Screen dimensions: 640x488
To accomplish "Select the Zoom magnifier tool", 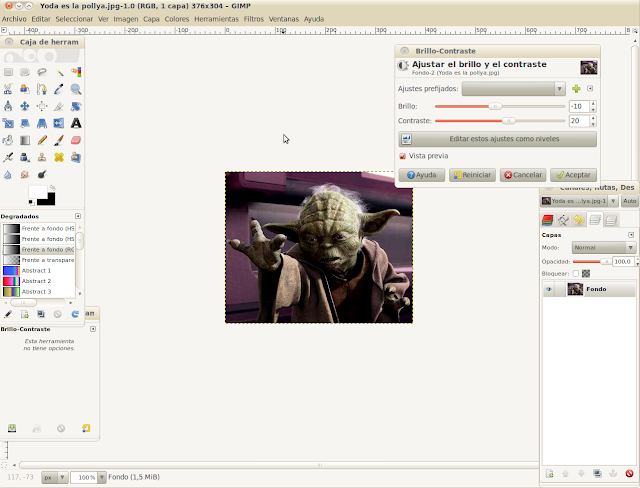I will 76,89.
